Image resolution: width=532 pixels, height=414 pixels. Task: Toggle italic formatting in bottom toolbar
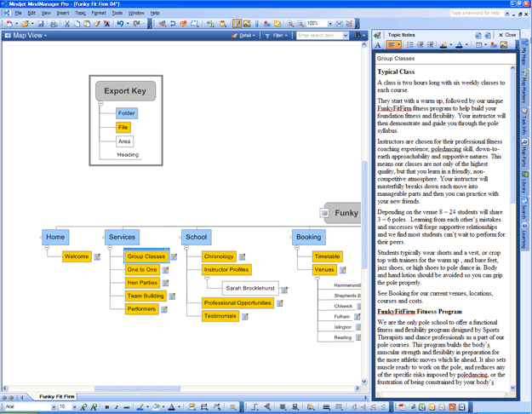pyautogui.click(x=117, y=408)
